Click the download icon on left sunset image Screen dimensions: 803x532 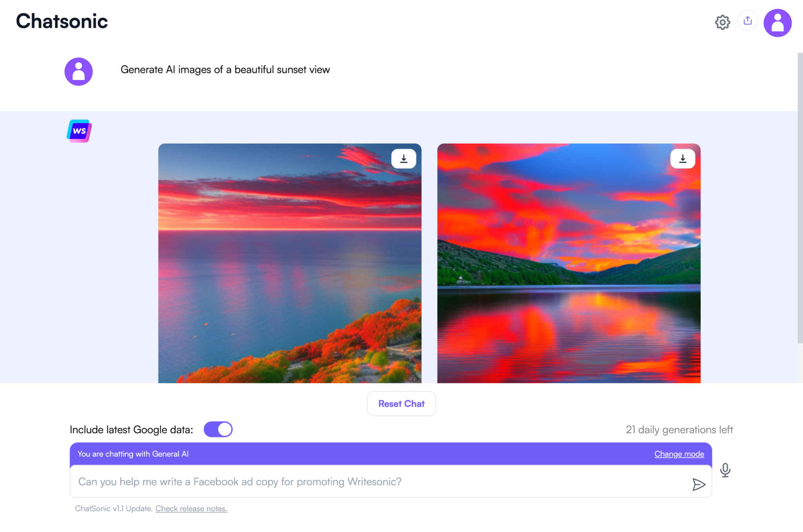point(403,158)
